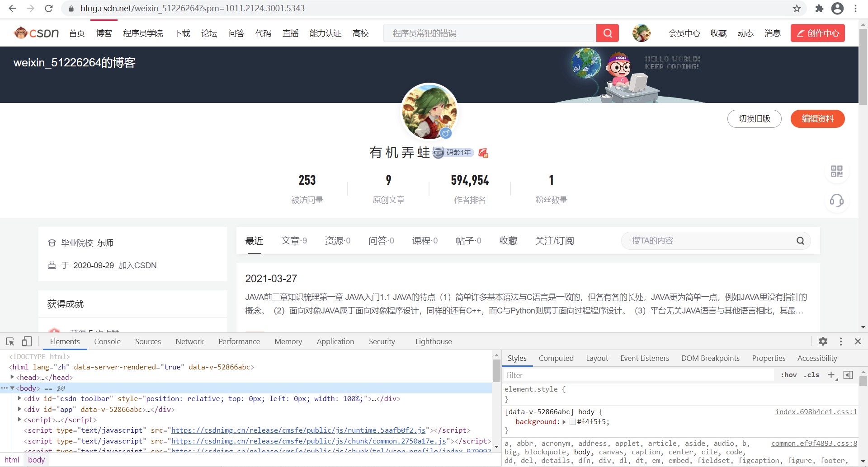Open the browser extensions puzzle icon

click(x=819, y=8)
